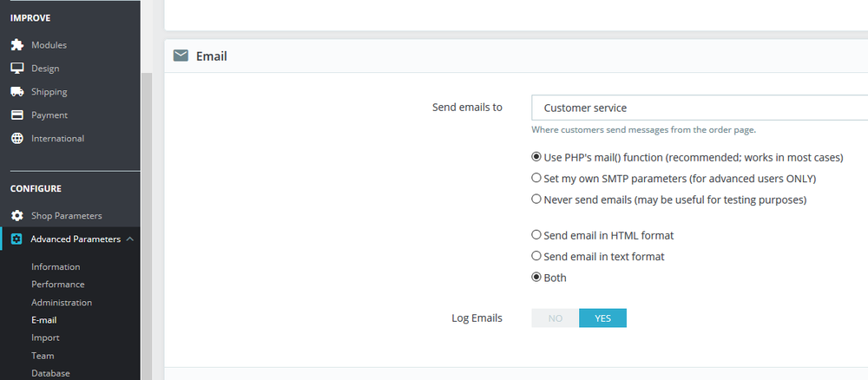
Task: Open the Performance submenu item
Action: pos(58,285)
